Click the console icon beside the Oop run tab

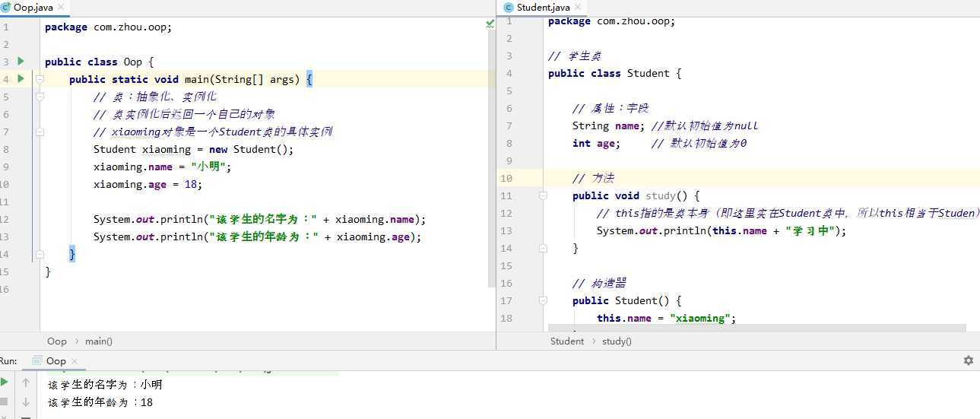(x=36, y=360)
